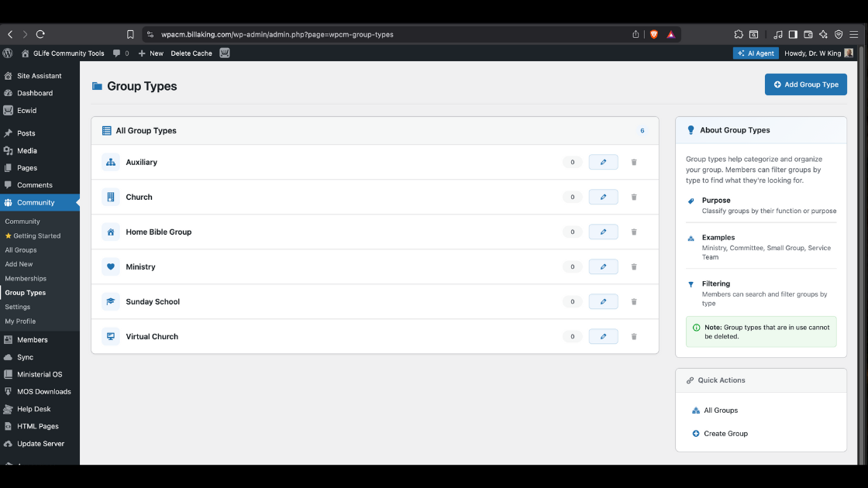The image size is (868, 488).
Task: Click the browser bookmark icon
Action: pos(130,34)
